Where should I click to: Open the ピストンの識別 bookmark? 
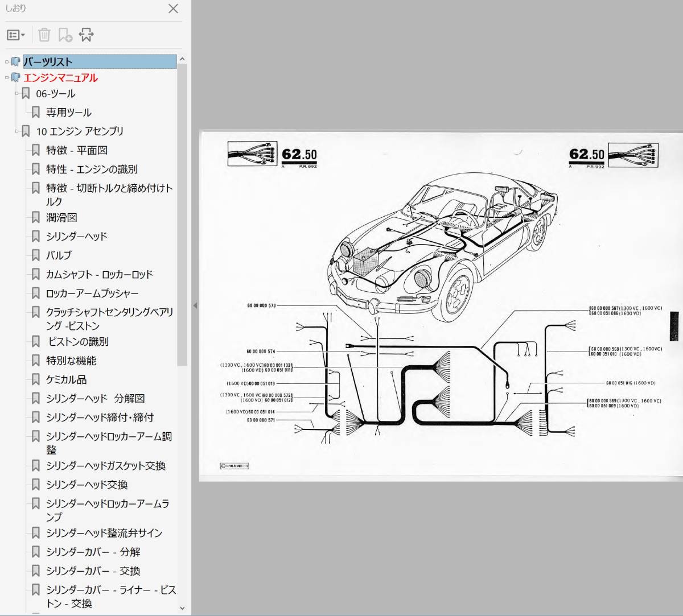pyautogui.click(x=78, y=342)
